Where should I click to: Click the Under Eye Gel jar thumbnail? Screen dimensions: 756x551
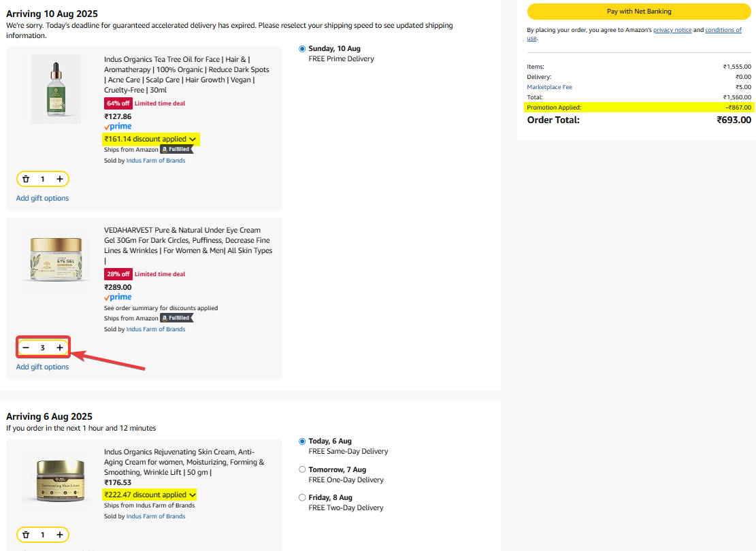pos(56,259)
